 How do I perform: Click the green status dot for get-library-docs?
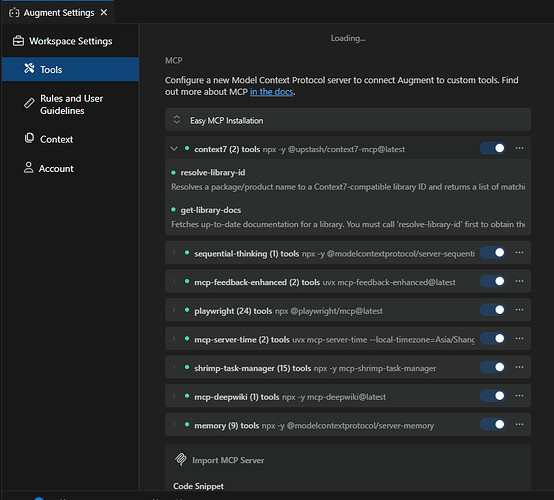tap(173, 210)
